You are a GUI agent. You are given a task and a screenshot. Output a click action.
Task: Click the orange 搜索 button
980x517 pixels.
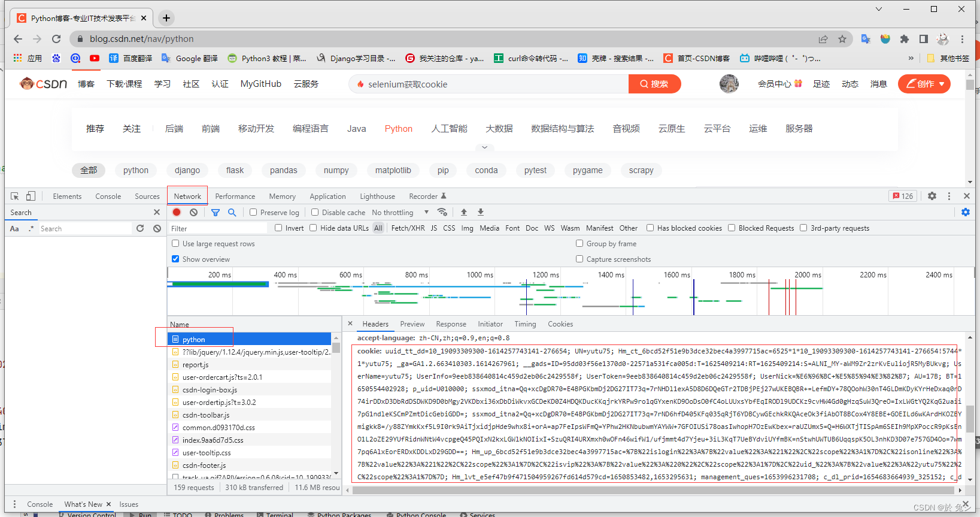pos(654,84)
